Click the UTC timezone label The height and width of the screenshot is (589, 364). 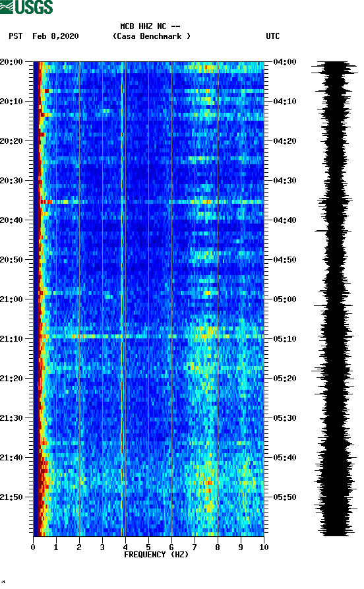tap(273, 36)
